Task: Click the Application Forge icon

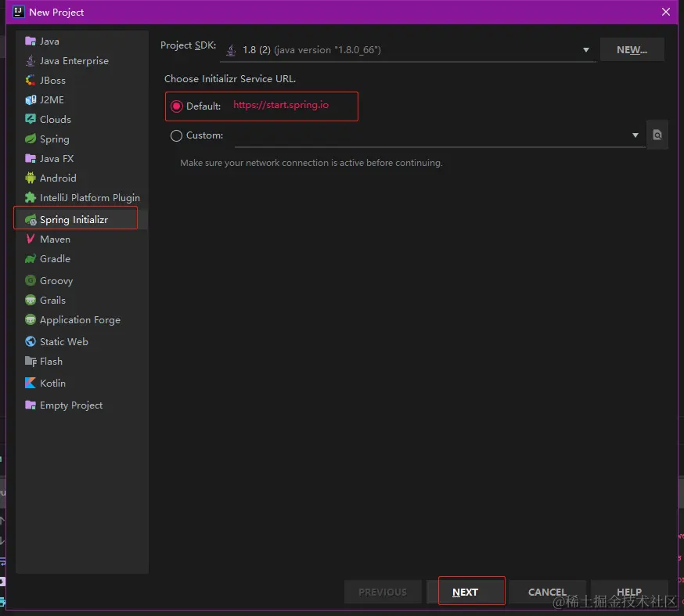Action: click(30, 320)
